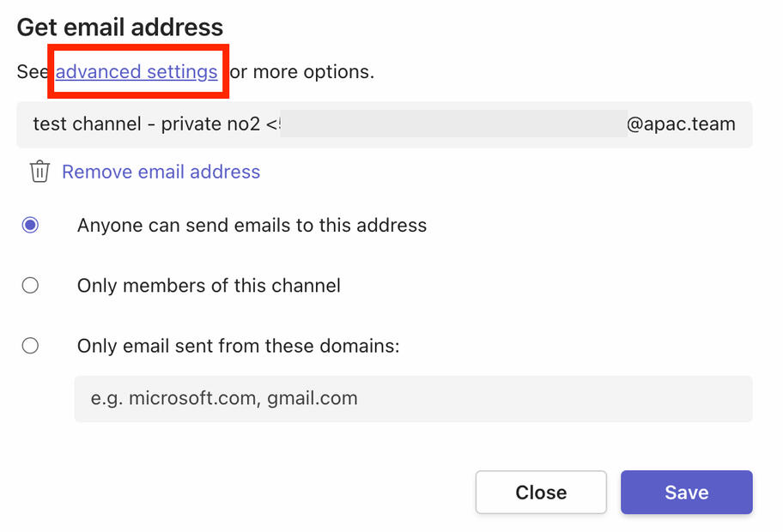
Task: Click the Remove email address link
Action: coord(161,172)
